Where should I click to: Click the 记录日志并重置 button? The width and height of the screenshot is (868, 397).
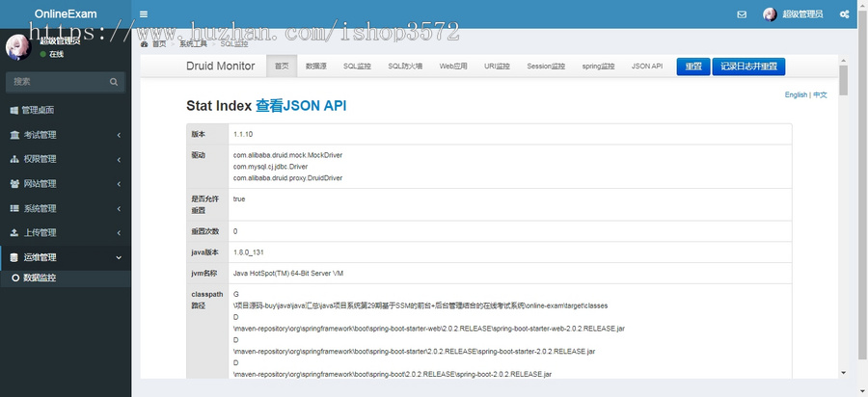coord(749,66)
